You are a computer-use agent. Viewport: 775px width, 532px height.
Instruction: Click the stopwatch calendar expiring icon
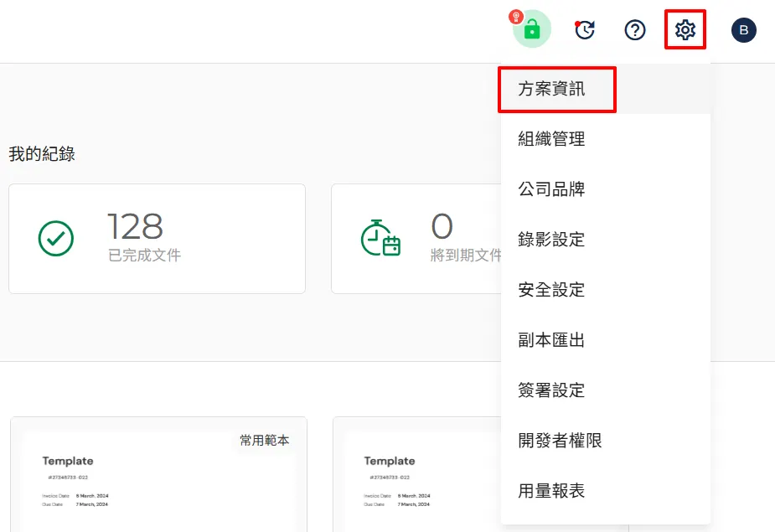(x=380, y=239)
